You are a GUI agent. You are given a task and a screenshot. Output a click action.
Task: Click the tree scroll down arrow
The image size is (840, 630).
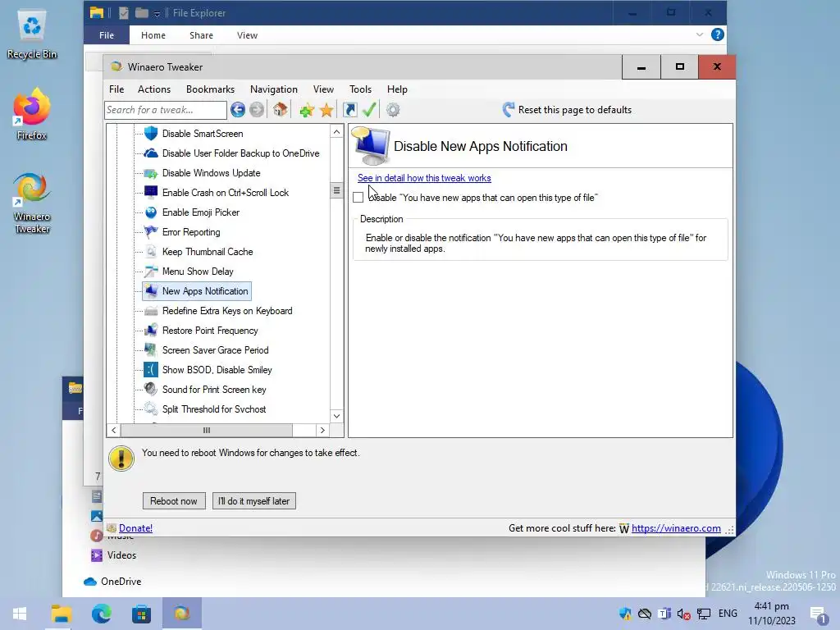coord(336,416)
